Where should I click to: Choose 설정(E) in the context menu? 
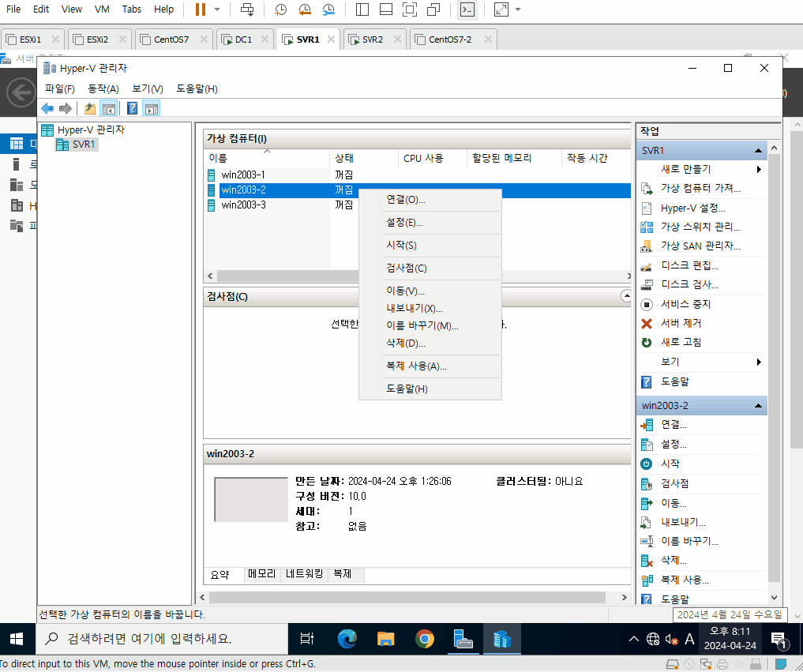click(430, 223)
